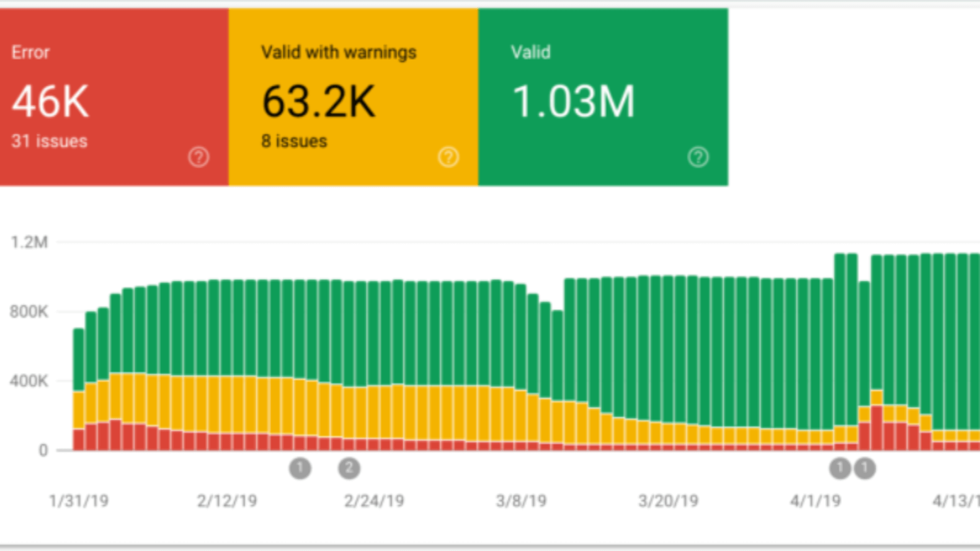The image size is (980, 551).
Task: Click the first bar at 1/31/19
Action: [x=78, y=388]
